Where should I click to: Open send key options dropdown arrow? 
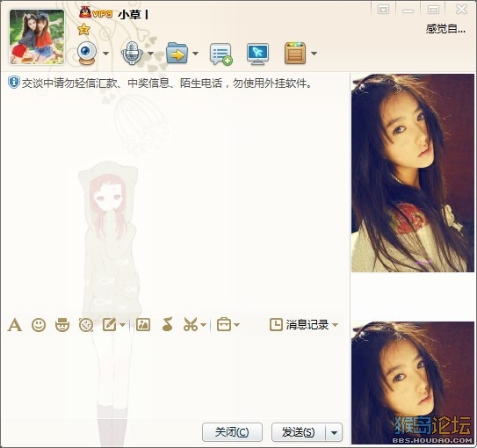(x=334, y=432)
